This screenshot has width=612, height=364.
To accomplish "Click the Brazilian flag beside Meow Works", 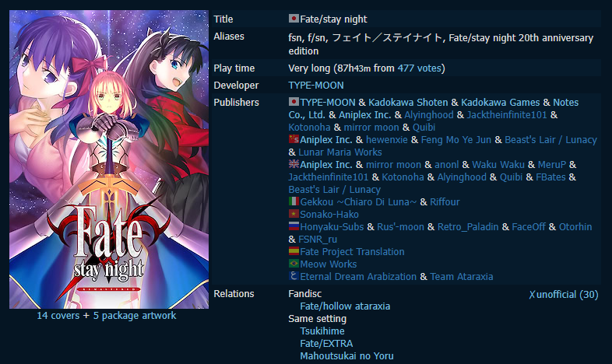I will tap(294, 264).
